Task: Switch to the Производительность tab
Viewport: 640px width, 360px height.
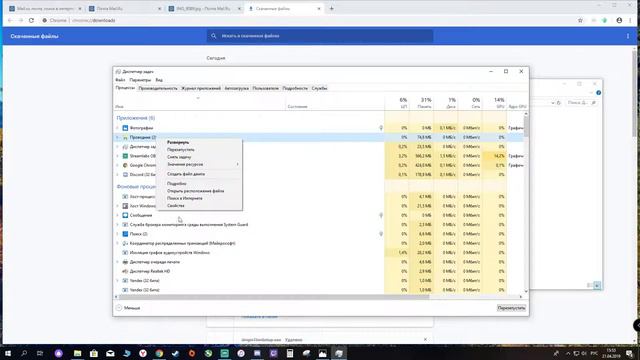Action: 158,88
